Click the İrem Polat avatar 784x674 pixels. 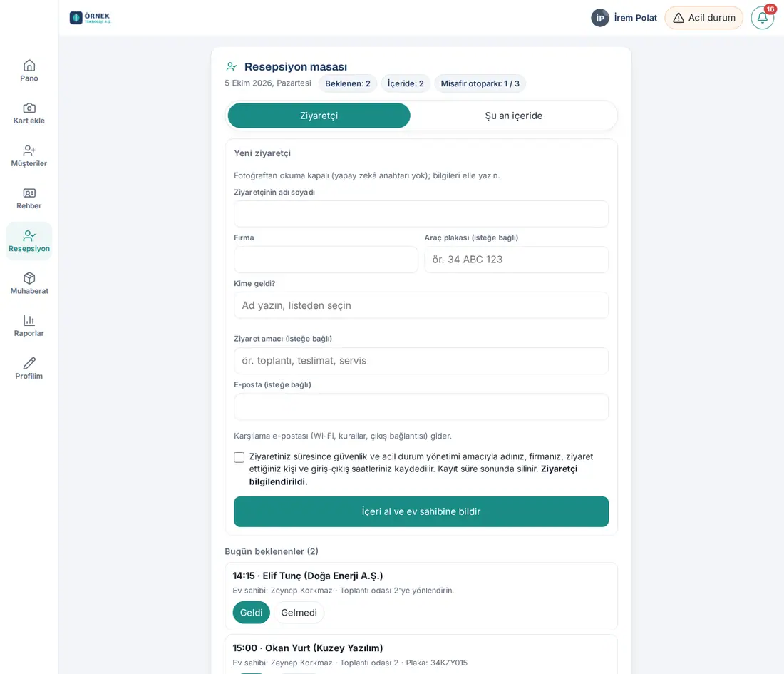pos(600,18)
